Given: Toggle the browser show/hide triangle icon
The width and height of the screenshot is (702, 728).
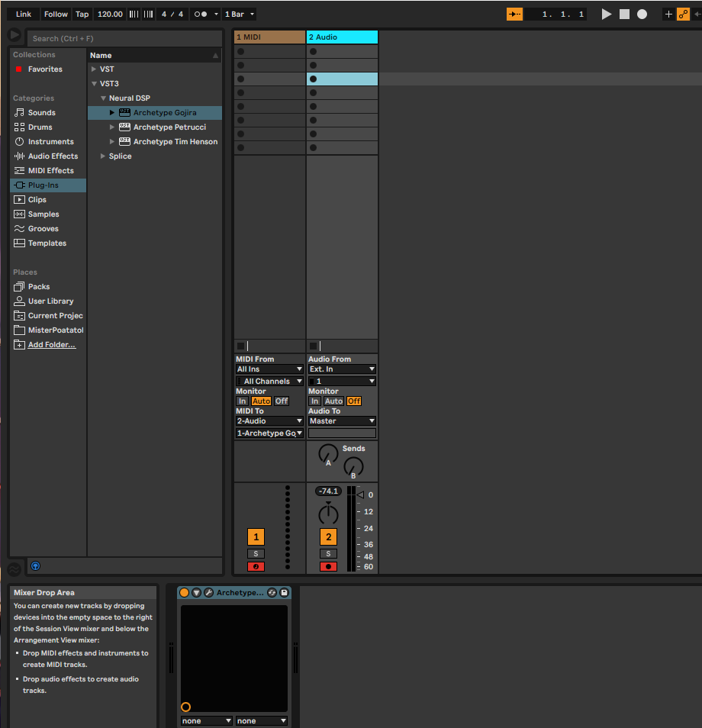Looking at the screenshot, I should click(14, 35).
